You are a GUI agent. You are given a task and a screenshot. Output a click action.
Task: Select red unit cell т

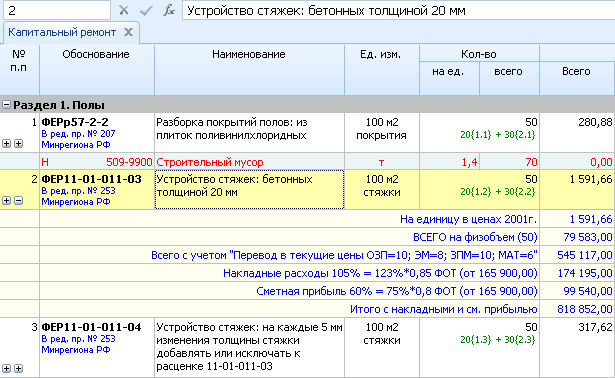pos(382,162)
